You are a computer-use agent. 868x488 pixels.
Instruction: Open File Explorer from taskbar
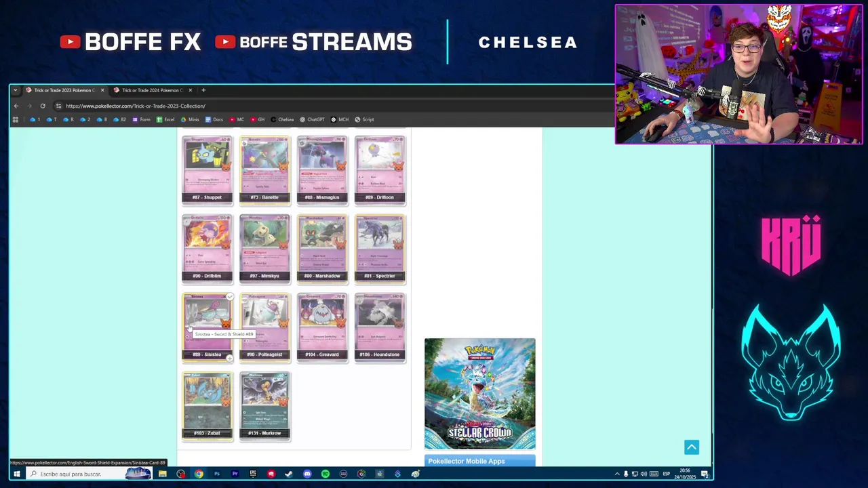coord(163,474)
